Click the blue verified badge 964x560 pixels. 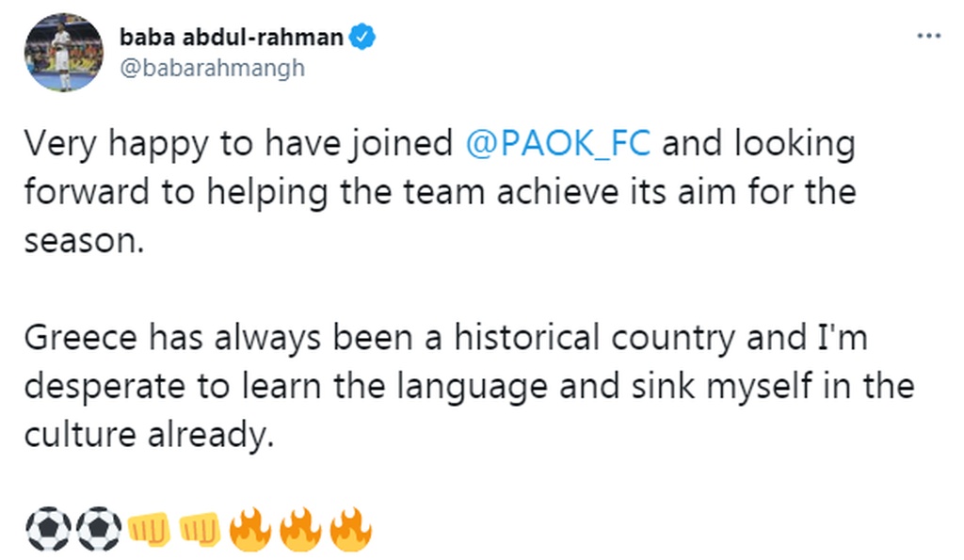click(363, 38)
